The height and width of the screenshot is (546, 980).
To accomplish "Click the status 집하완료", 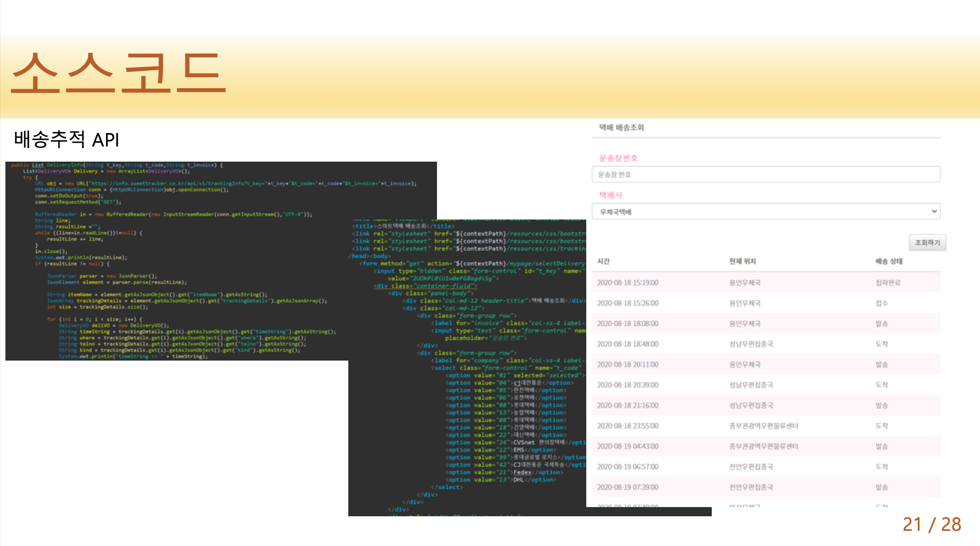I will pos(888,283).
